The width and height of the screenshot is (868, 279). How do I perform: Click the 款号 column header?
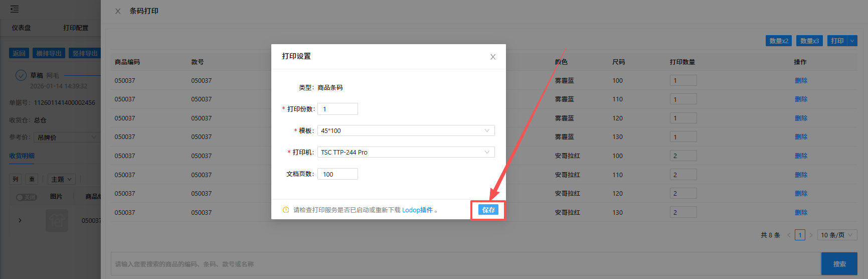pos(198,62)
